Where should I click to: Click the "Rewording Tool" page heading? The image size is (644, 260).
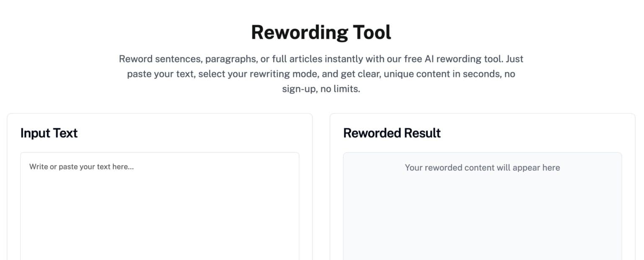(x=321, y=32)
